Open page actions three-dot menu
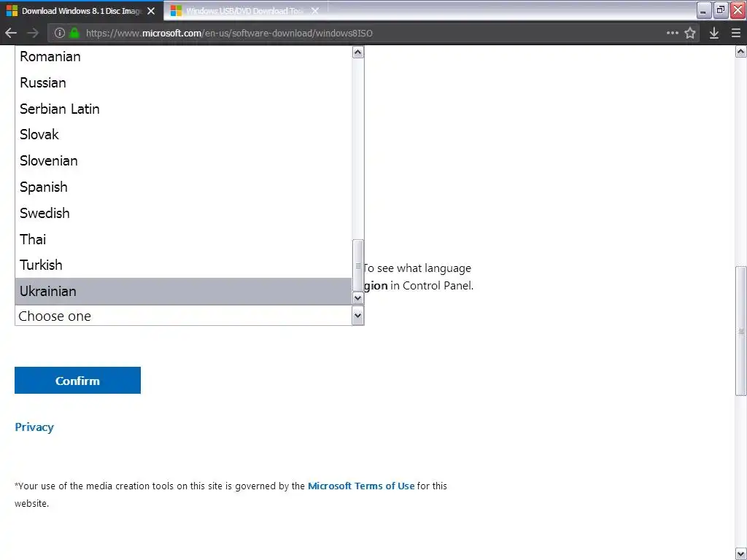 672,33
